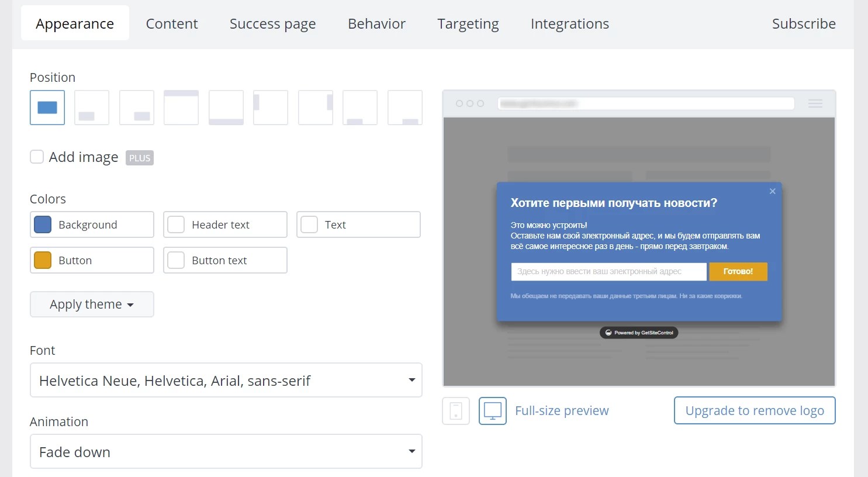Toggle the Add image checkbox

pos(37,157)
